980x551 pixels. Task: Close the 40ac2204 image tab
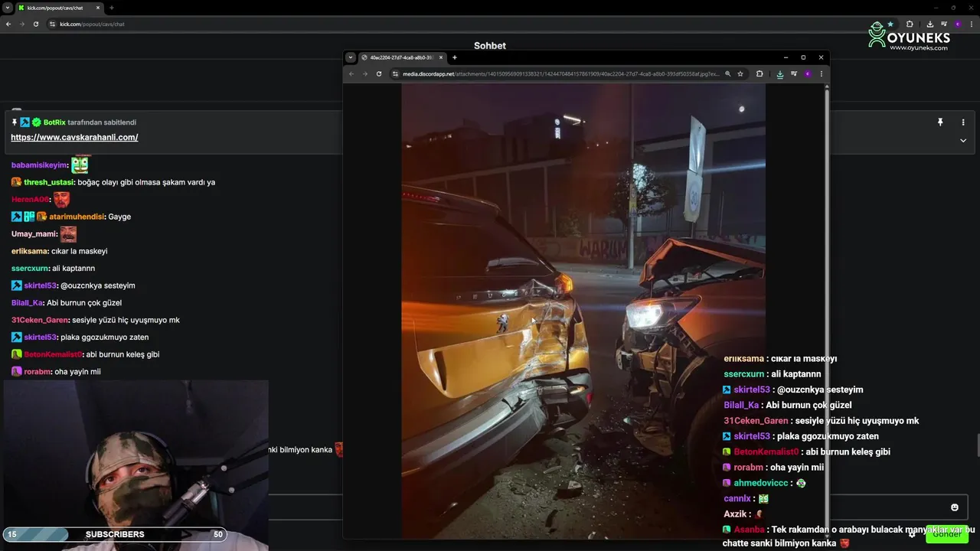coord(441,57)
